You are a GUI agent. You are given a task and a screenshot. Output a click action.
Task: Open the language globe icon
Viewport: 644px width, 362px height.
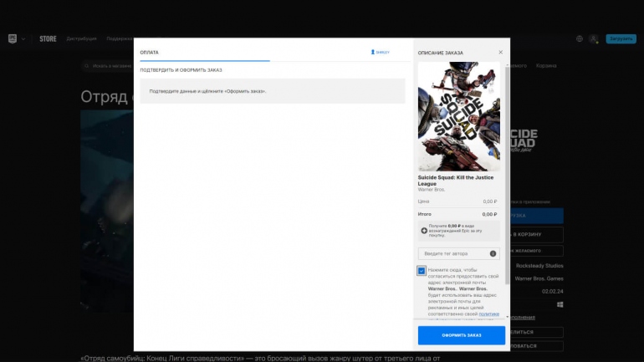click(x=580, y=38)
